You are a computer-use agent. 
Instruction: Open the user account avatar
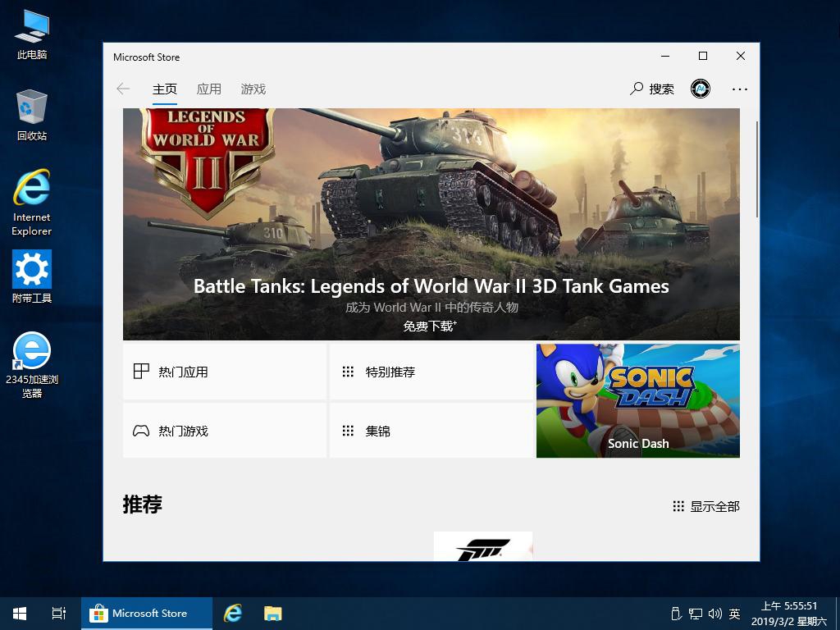[x=701, y=89]
